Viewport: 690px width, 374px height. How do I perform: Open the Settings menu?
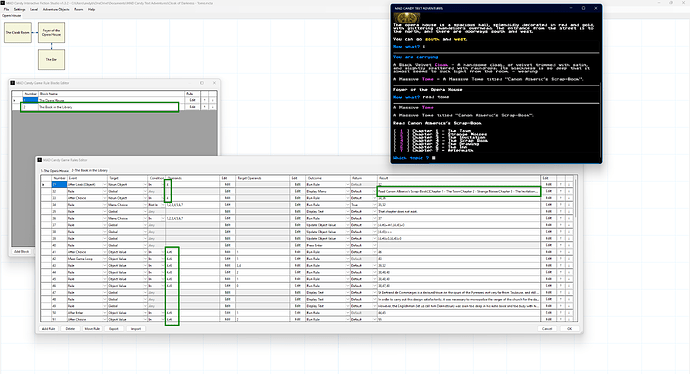click(19, 9)
